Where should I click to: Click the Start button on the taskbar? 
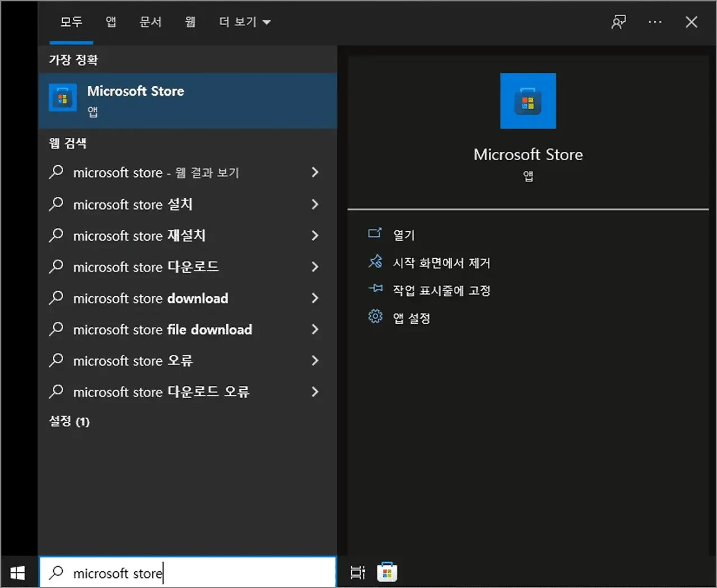(17, 572)
